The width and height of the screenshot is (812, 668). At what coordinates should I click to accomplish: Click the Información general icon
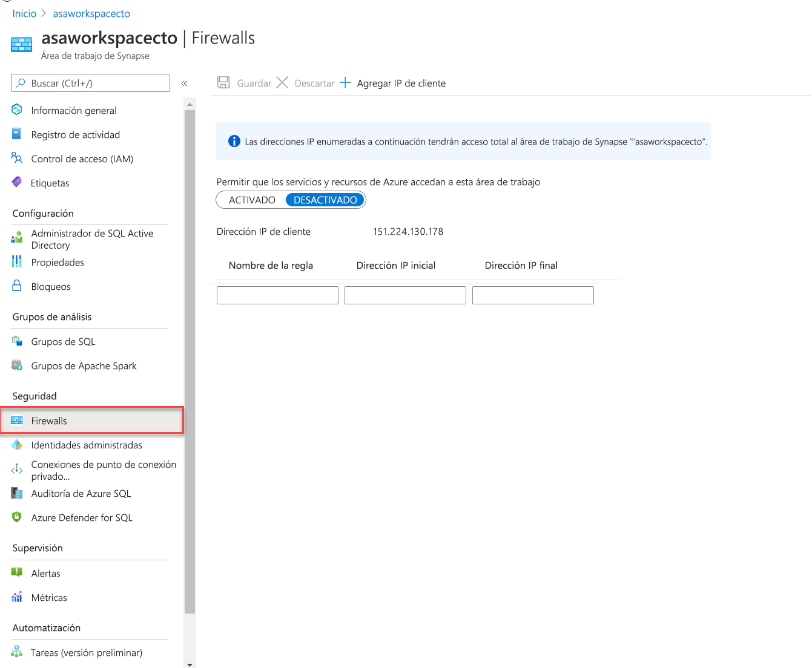tap(17, 110)
